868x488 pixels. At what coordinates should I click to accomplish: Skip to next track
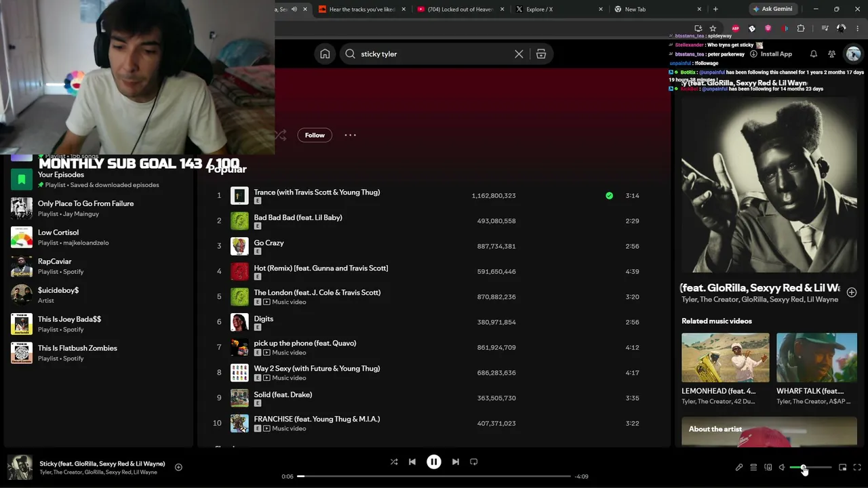pyautogui.click(x=456, y=462)
